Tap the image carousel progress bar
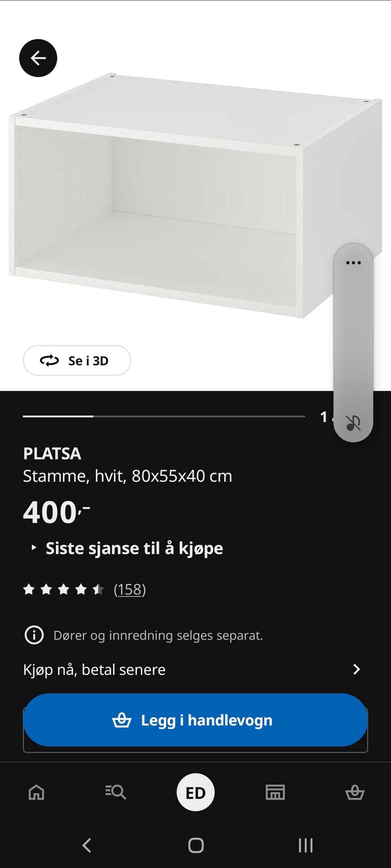 pyautogui.click(x=164, y=416)
